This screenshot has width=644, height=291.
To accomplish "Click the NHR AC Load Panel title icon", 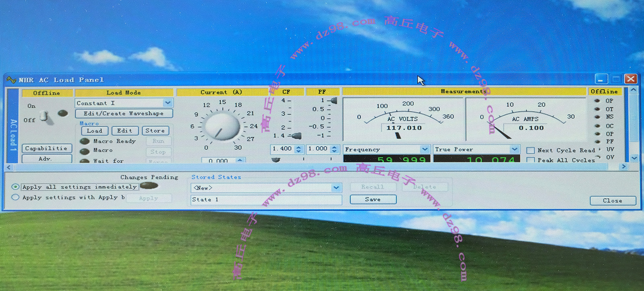I will click(x=11, y=80).
